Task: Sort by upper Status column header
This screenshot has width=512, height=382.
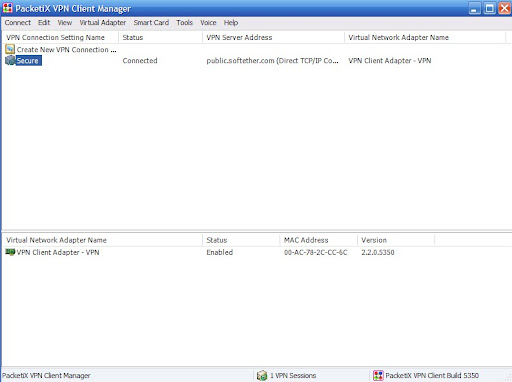Action: click(x=160, y=37)
